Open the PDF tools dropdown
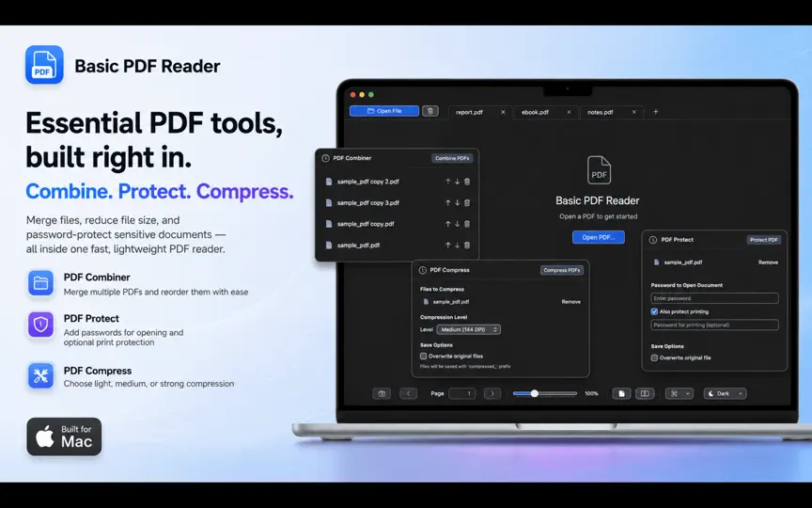This screenshot has width=812, height=508. [679, 393]
